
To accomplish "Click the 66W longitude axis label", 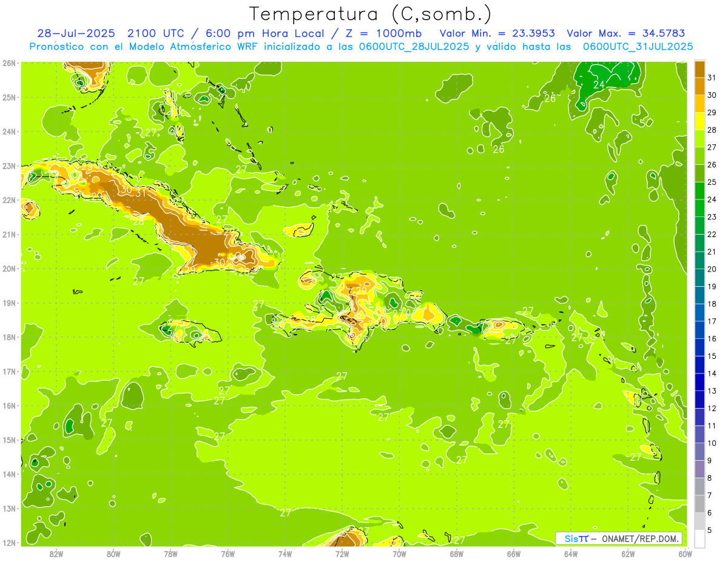I will click(513, 554).
